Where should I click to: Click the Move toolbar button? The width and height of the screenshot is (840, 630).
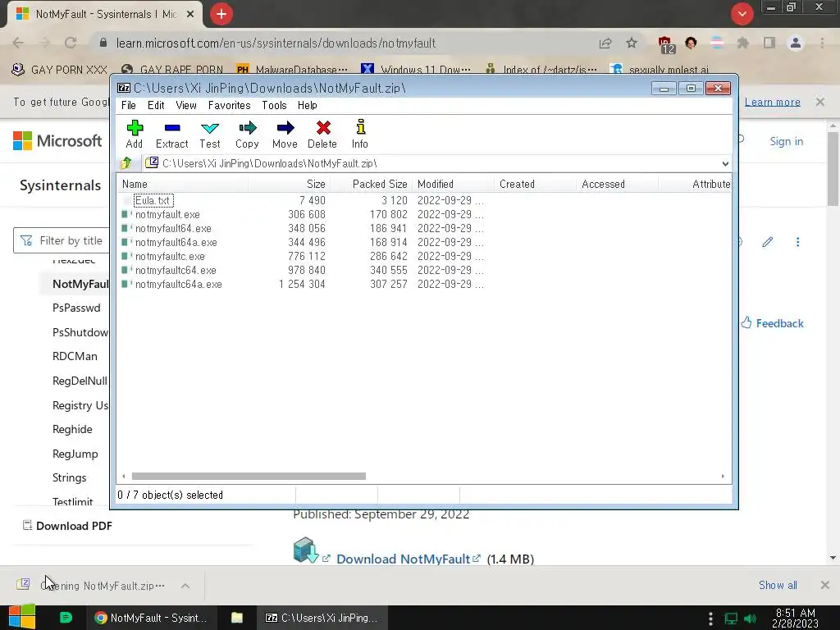285,134
